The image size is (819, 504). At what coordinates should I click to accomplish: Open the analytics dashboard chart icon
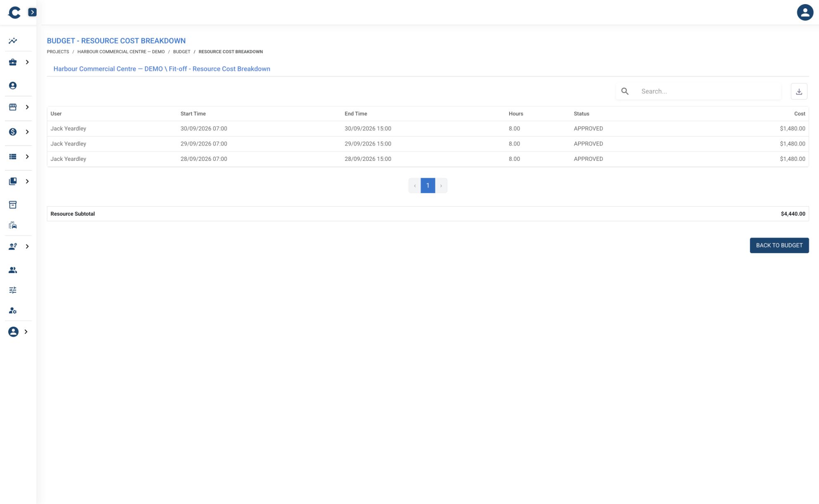tap(13, 41)
